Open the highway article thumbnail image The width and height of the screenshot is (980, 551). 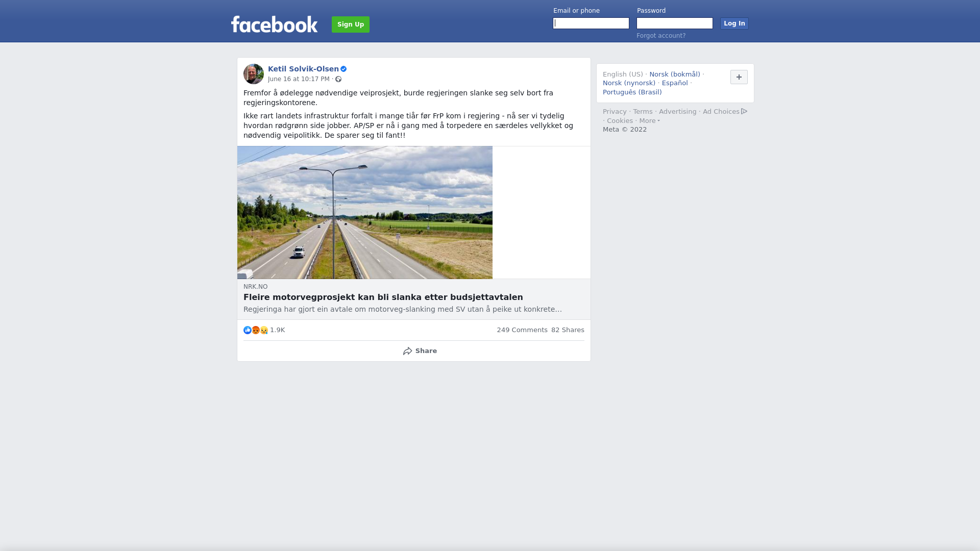click(365, 212)
